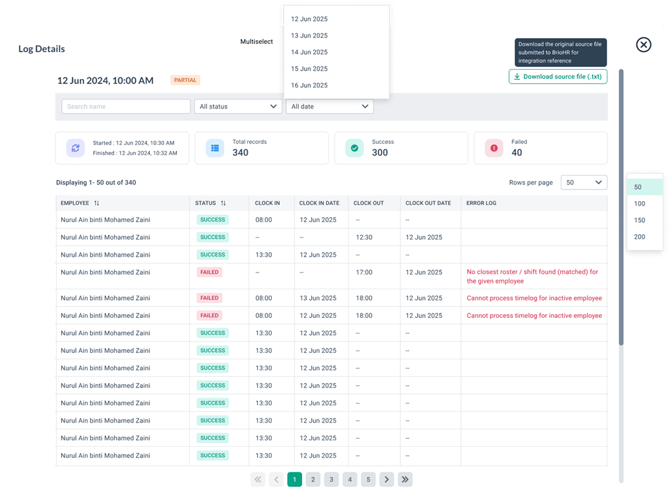Click the blue Total records list icon
670x496 pixels.
point(214,148)
